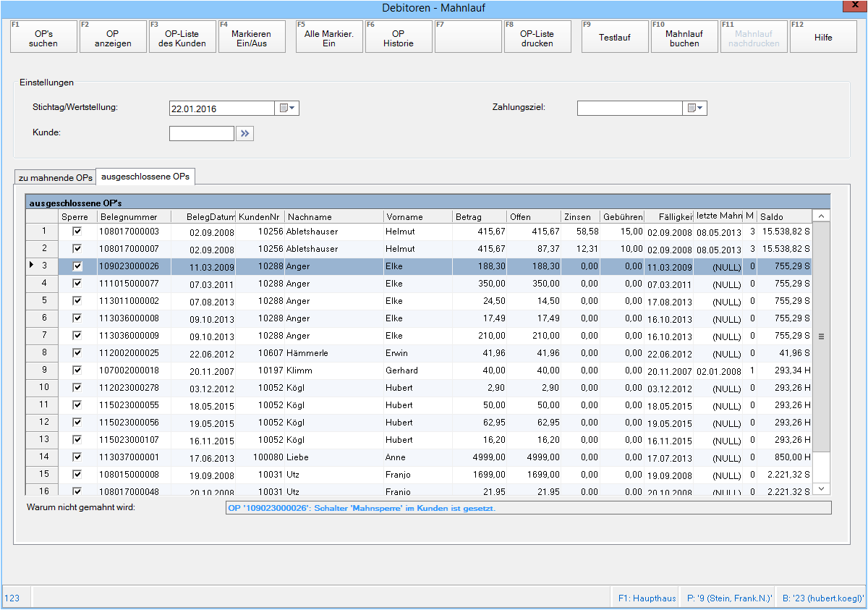Select the 'ausgeschlossene OPs' tab
Screen dimensions: 868x610
(145, 177)
